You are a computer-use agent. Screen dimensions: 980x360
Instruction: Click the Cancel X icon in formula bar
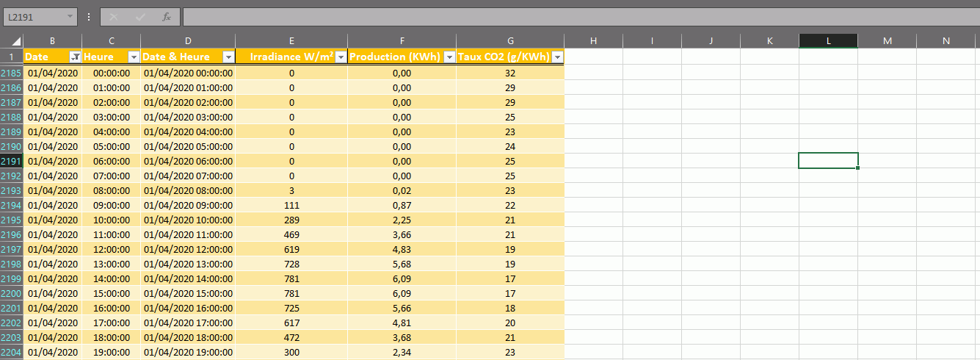114,16
